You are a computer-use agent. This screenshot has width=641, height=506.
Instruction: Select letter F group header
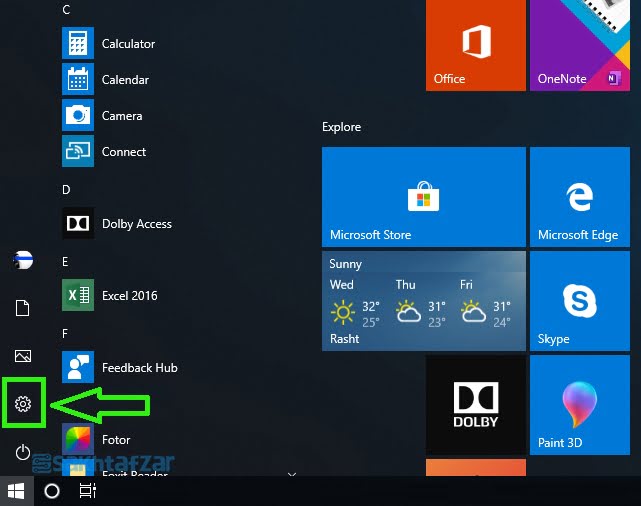[x=66, y=333]
